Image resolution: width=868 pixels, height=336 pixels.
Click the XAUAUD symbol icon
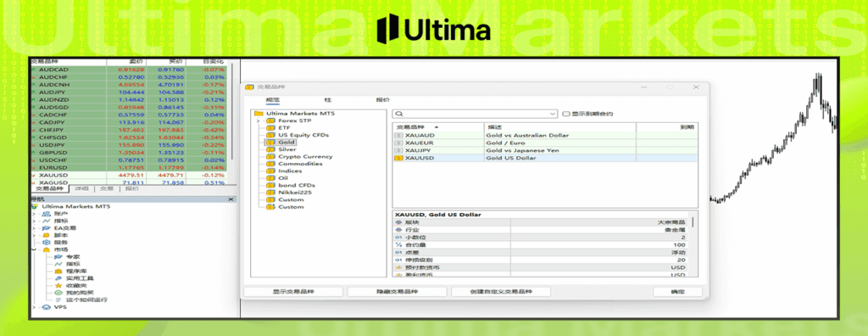coord(398,135)
